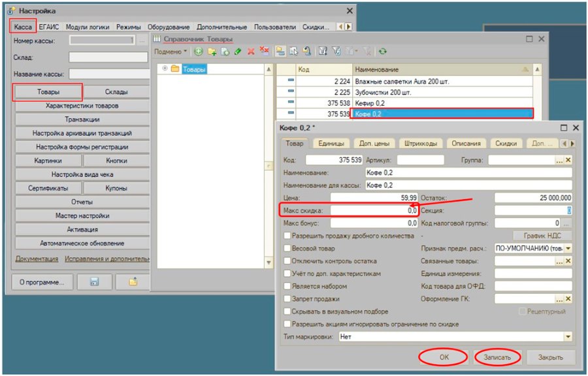Clear the Группа field with X icon
The height and width of the screenshot is (376, 588).
coord(568,161)
